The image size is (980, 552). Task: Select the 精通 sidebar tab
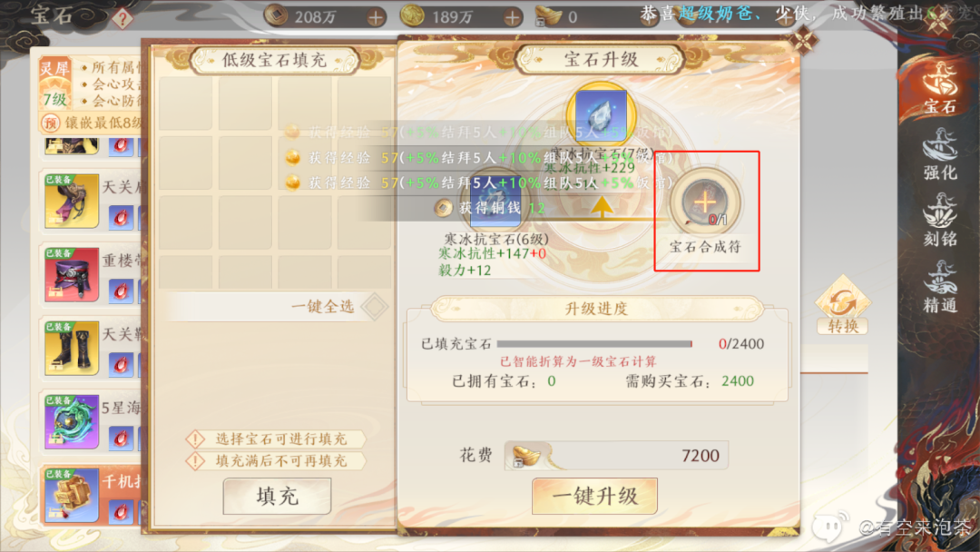click(x=940, y=287)
